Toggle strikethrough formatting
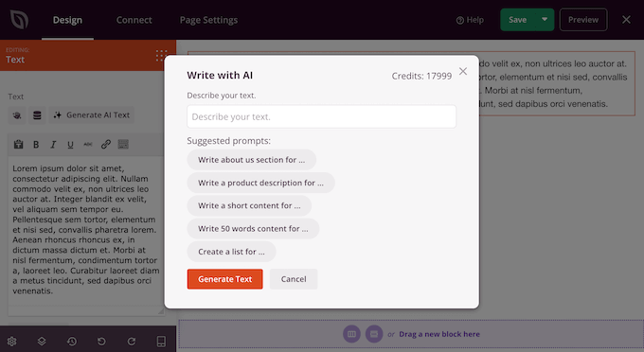 [x=88, y=145]
